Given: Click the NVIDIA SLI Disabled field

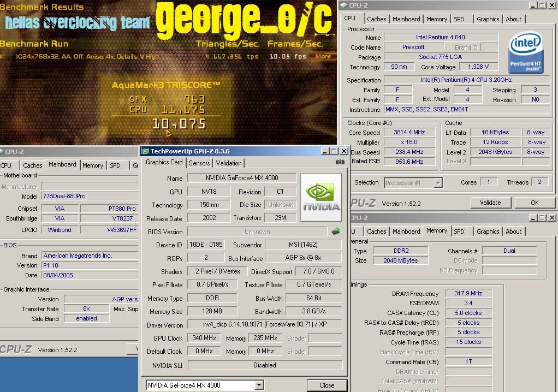Looking at the screenshot, I should click(265, 365).
